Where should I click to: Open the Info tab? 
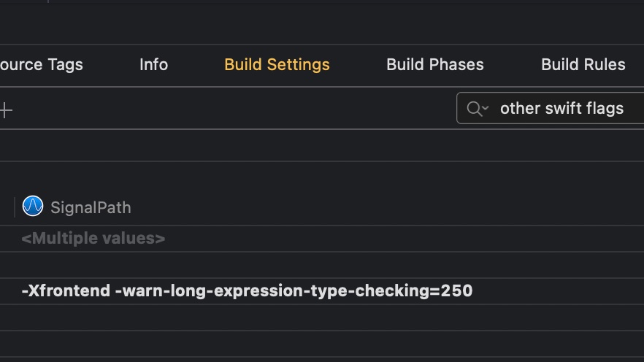(153, 64)
